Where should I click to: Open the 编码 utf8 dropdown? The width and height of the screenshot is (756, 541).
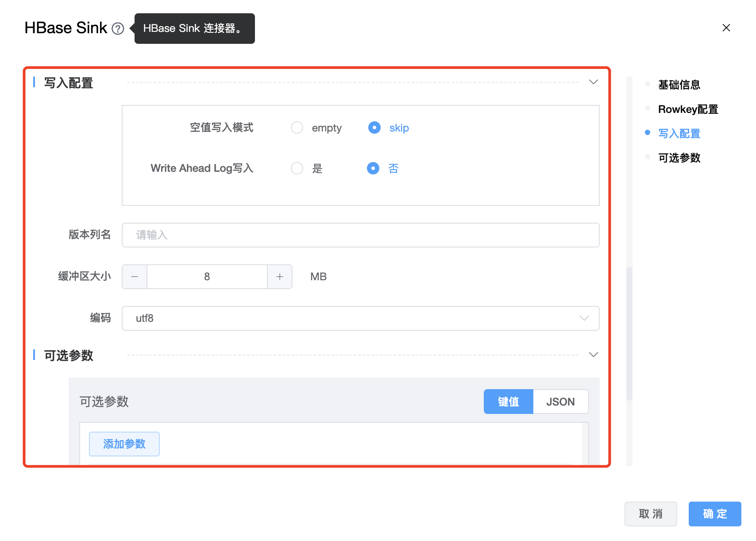pyautogui.click(x=360, y=318)
